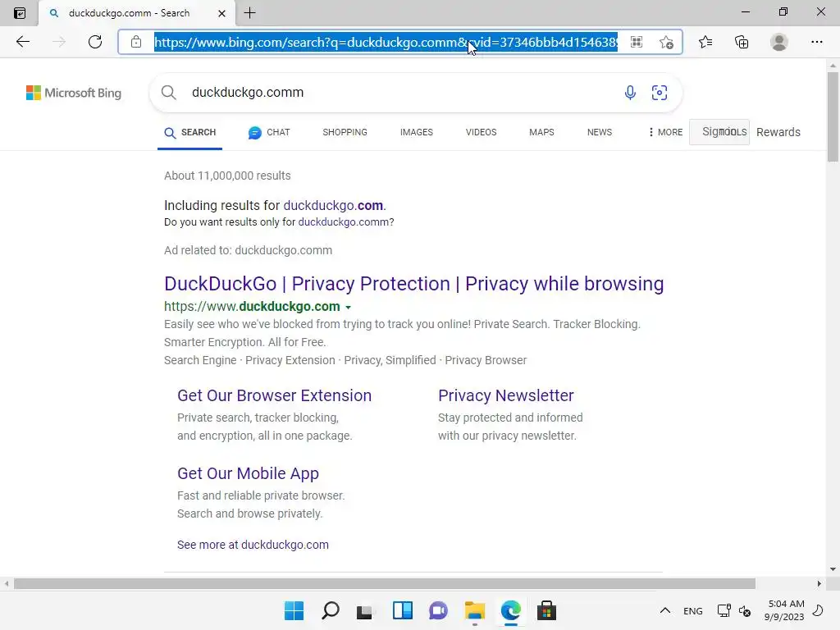This screenshot has height=630, width=840.
Task: Open Rewards link
Action: point(778,132)
